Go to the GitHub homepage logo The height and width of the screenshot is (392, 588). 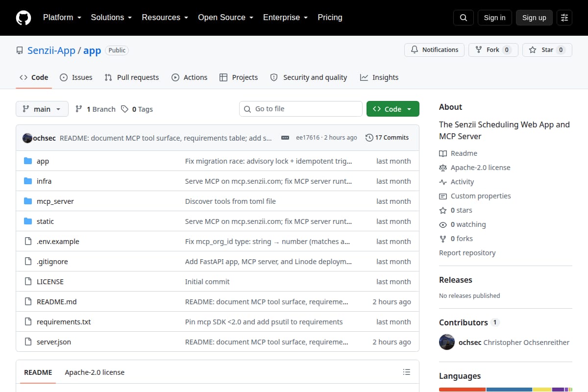point(24,18)
